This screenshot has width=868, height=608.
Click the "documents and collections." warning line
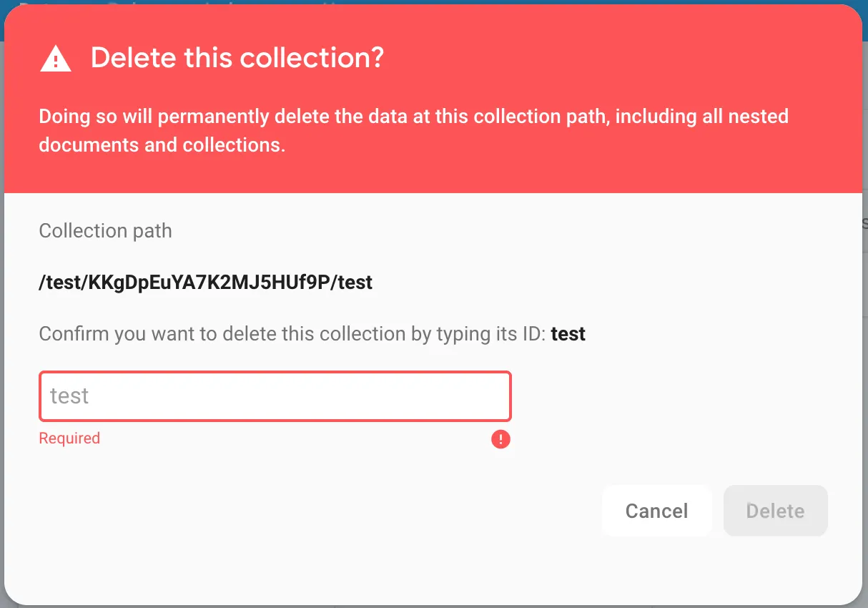point(162,144)
